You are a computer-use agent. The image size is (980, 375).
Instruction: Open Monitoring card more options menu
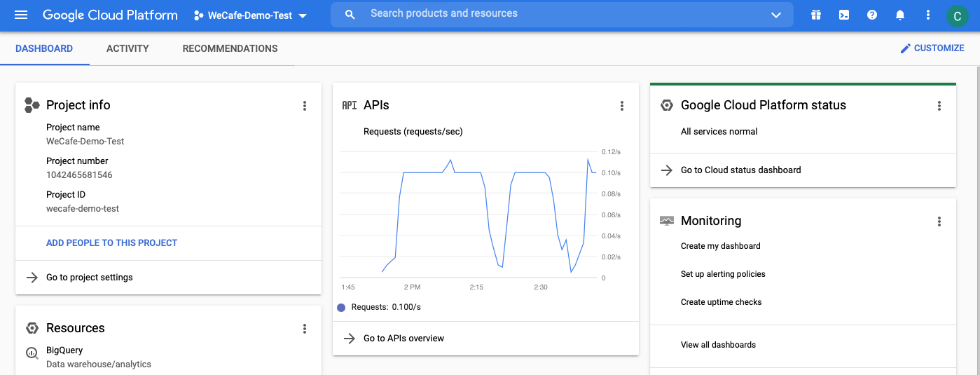point(939,221)
